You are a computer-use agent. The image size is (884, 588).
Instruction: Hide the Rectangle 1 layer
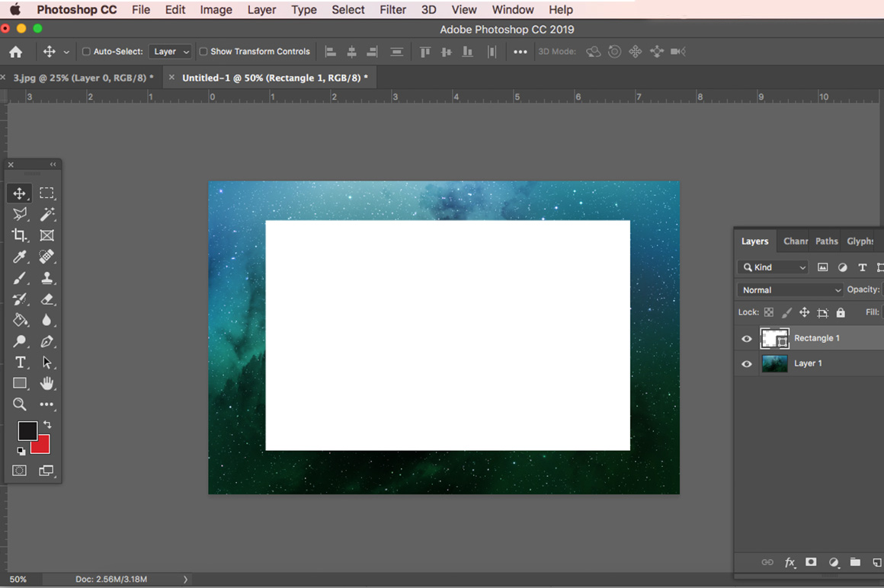coord(746,338)
